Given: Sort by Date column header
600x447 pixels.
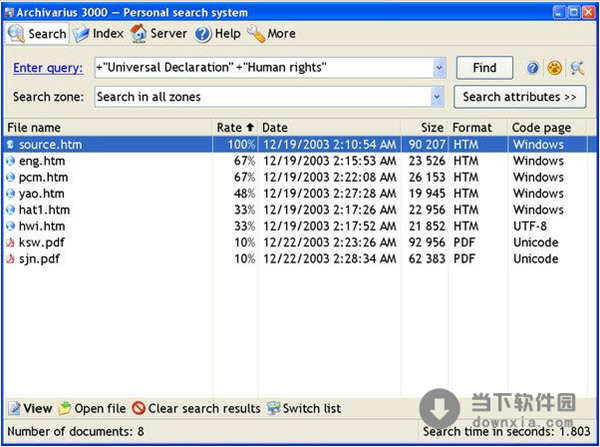Looking at the screenshot, I should [329, 127].
